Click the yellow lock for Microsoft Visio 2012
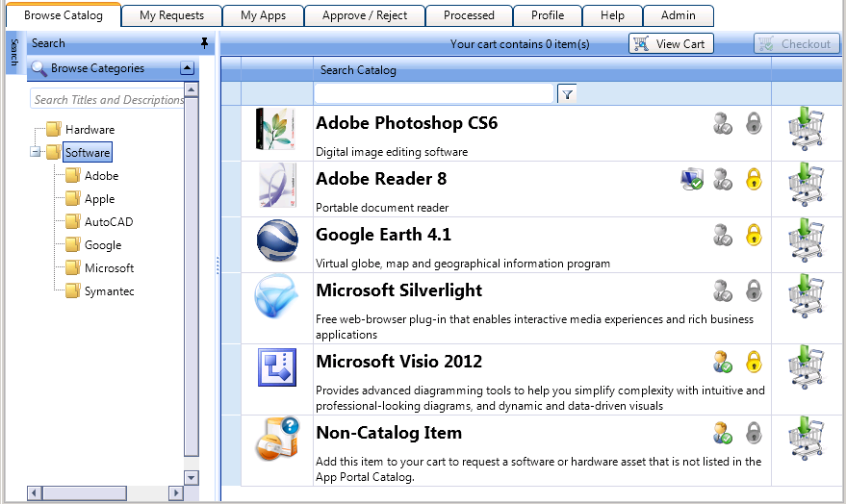 click(x=754, y=362)
